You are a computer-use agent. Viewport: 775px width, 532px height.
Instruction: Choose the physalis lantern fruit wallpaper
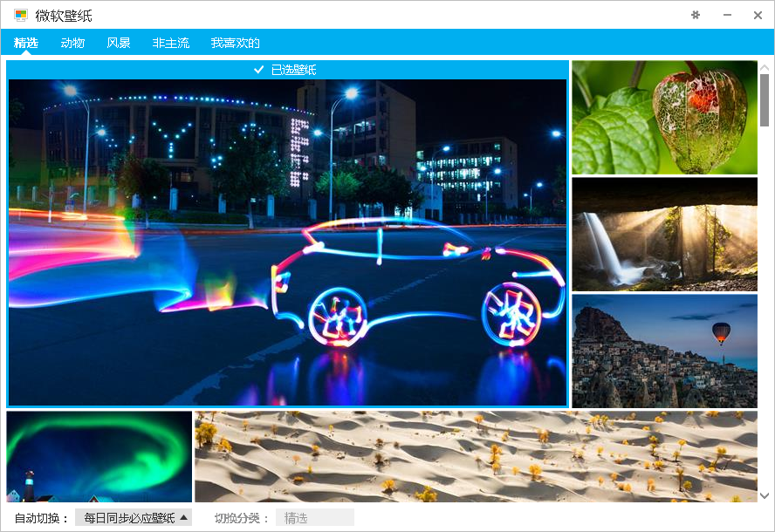pos(664,118)
